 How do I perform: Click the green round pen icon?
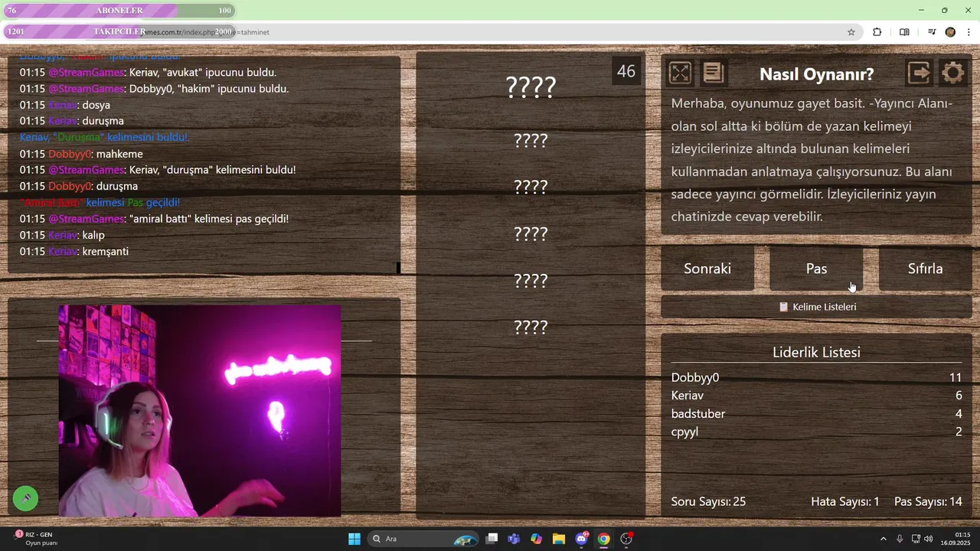[25, 499]
